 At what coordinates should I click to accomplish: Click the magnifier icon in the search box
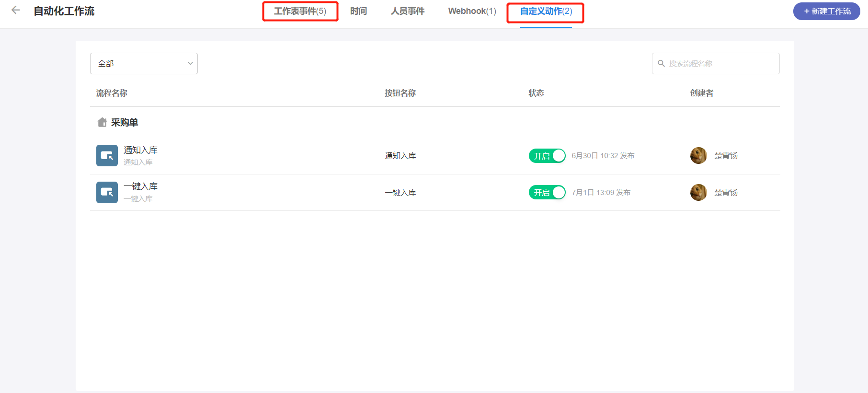click(661, 63)
